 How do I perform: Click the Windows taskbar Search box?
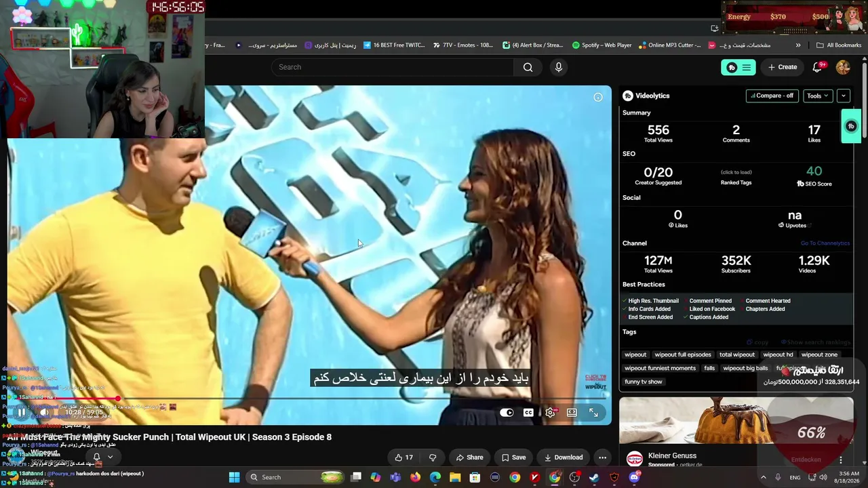295,477
